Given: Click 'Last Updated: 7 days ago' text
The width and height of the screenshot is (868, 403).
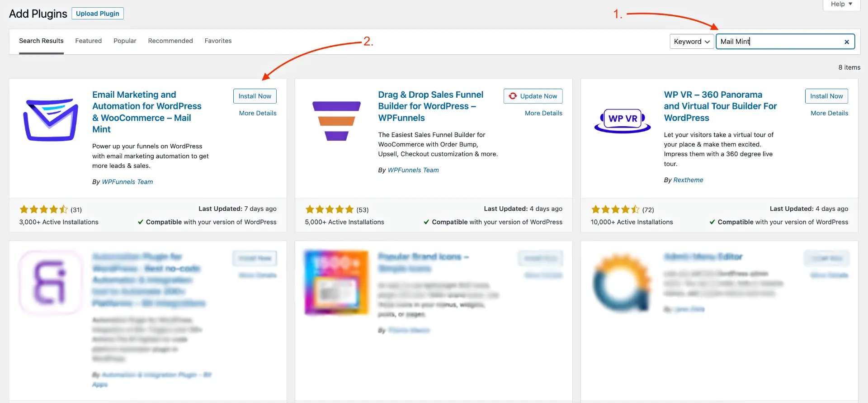Looking at the screenshot, I should point(237,209).
